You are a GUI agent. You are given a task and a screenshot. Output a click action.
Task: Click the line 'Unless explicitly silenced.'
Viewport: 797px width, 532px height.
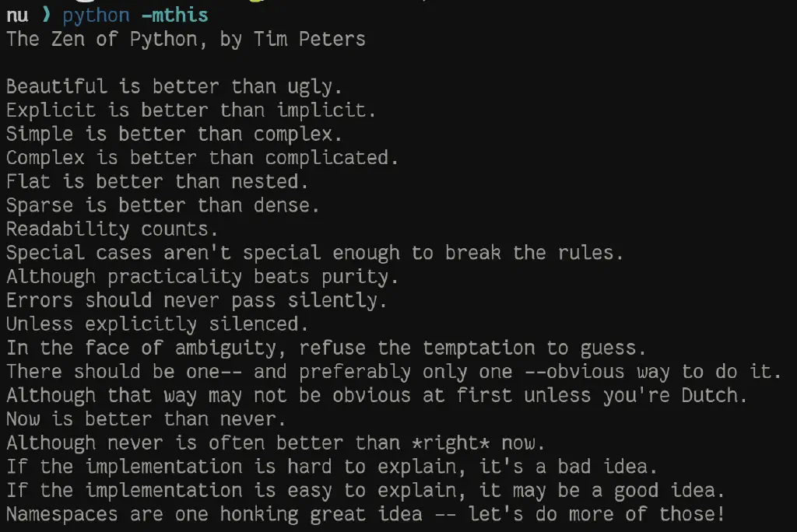(x=157, y=324)
